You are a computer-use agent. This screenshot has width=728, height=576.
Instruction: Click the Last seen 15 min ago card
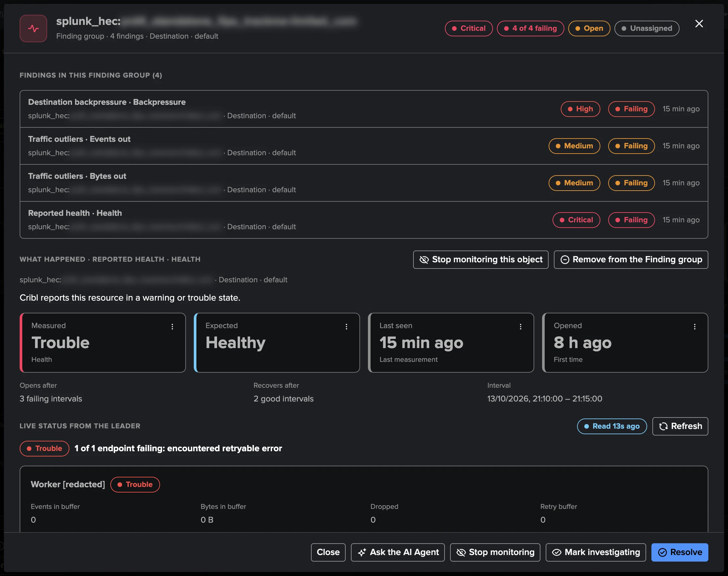[451, 343]
